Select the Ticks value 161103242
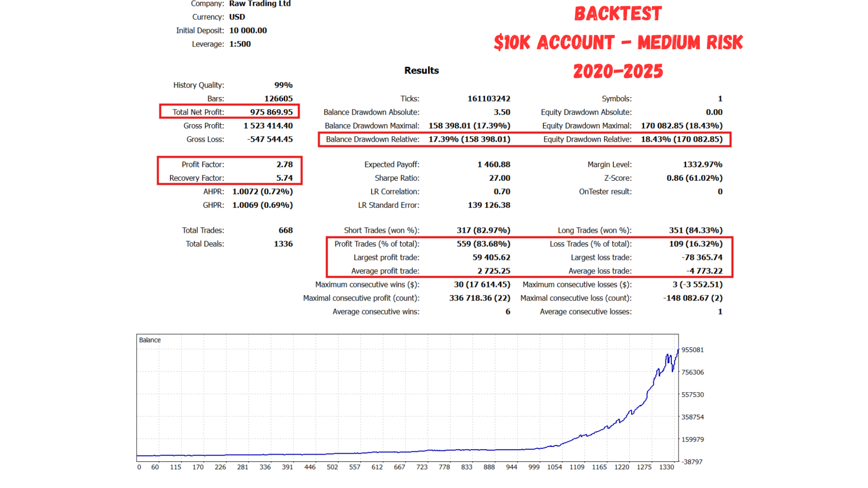This screenshot has width=868, height=488. [x=489, y=99]
